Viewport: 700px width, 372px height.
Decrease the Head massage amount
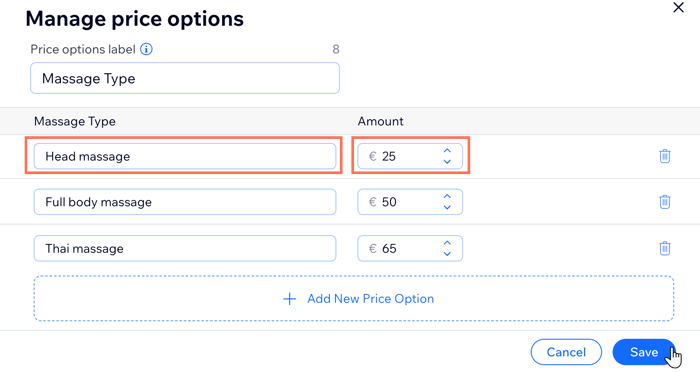(447, 161)
